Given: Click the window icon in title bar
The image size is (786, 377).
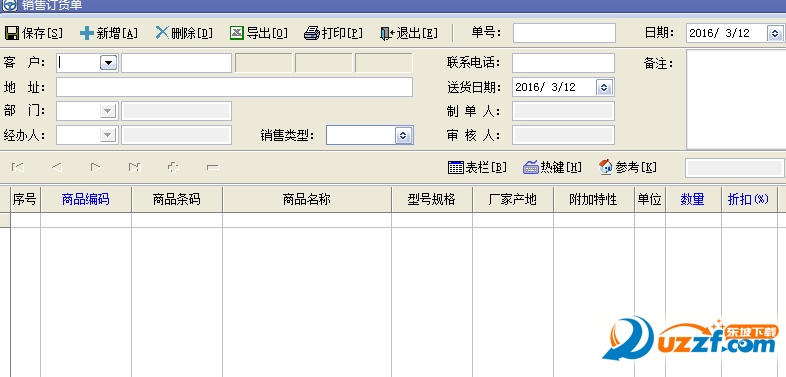Looking at the screenshot, I should 10,6.
